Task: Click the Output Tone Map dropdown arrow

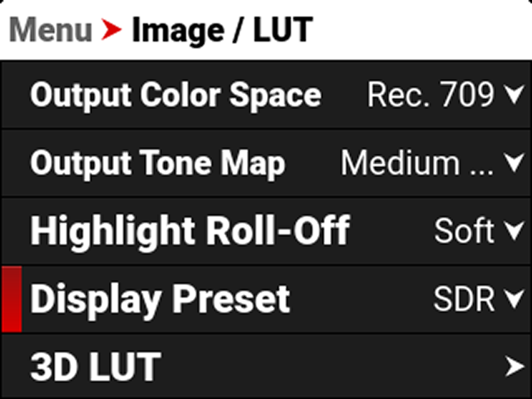Action: coord(515,163)
